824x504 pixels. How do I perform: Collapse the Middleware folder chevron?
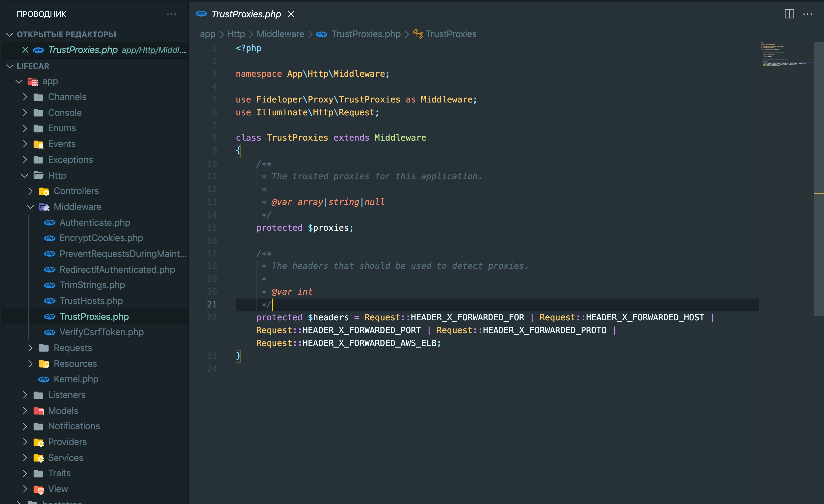[x=30, y=207]
